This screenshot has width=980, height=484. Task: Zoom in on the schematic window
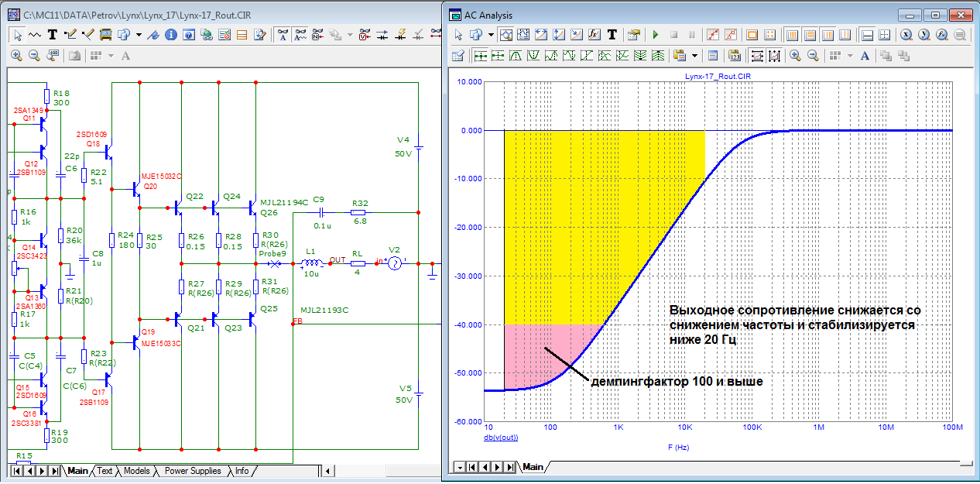pyautogui.click(x=16, y=56)
